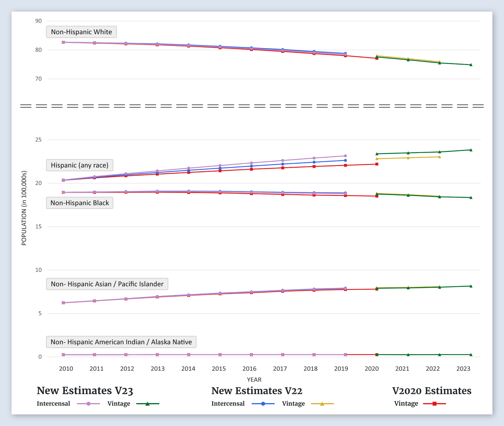Screen dimensions: 504x426
Task: Click the blue V22 Intercensal legend marker
Action: (263, 404)
